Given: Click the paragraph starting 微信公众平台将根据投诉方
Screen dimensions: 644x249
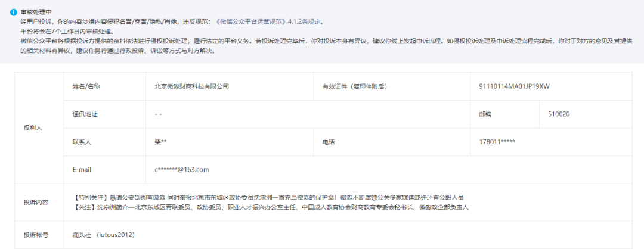Looking at the screenshot, I should 326,46.
